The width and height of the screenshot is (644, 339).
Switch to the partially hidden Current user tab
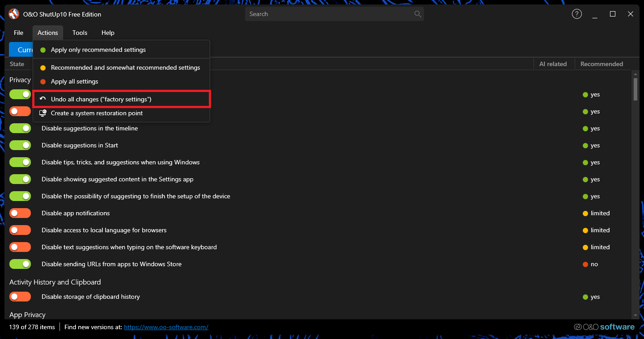[21, 50]
